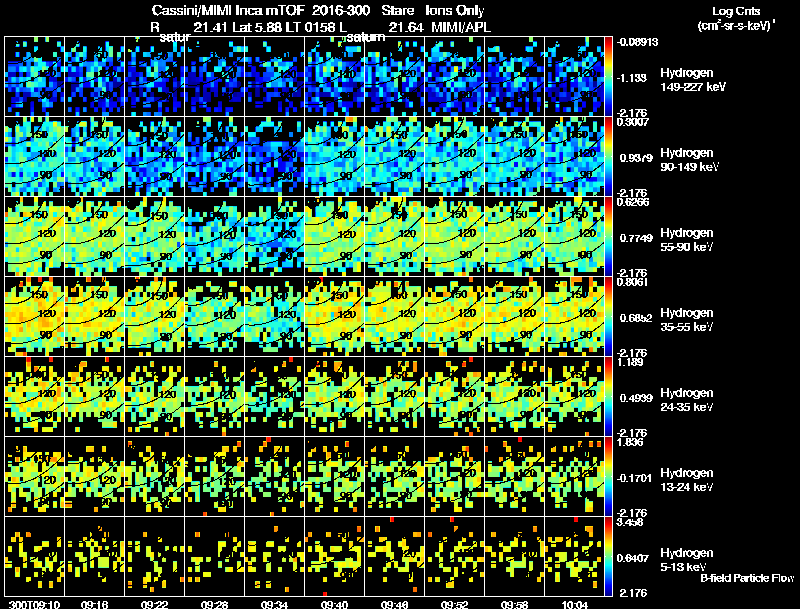Click the '09:34' time axis label

pyautogui.click(x=274, y=605)
